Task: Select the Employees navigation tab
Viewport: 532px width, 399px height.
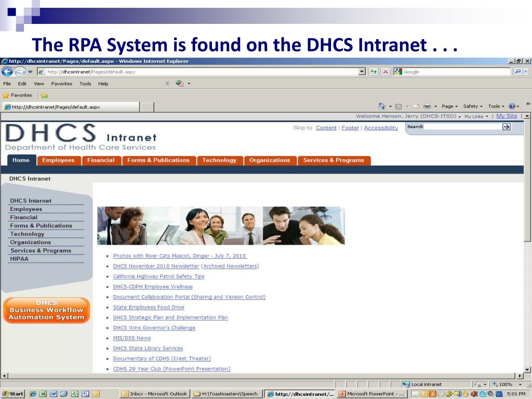Action: tap(58, 160)
